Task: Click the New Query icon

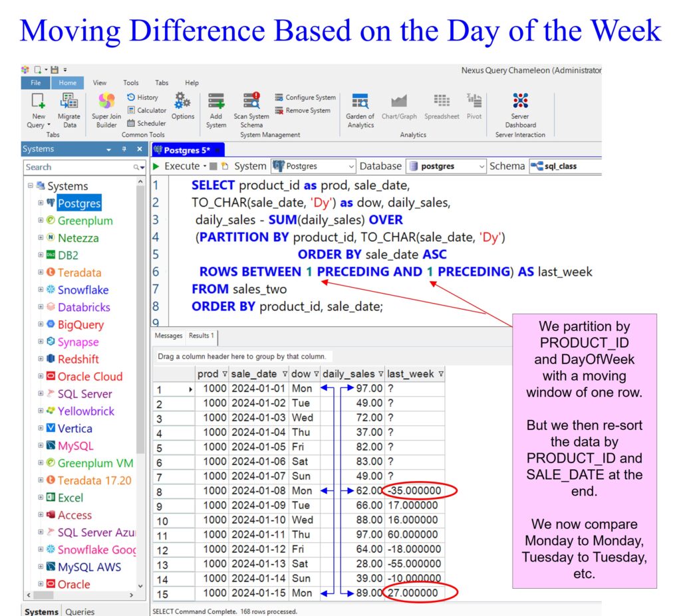Action: click(38, 102)
